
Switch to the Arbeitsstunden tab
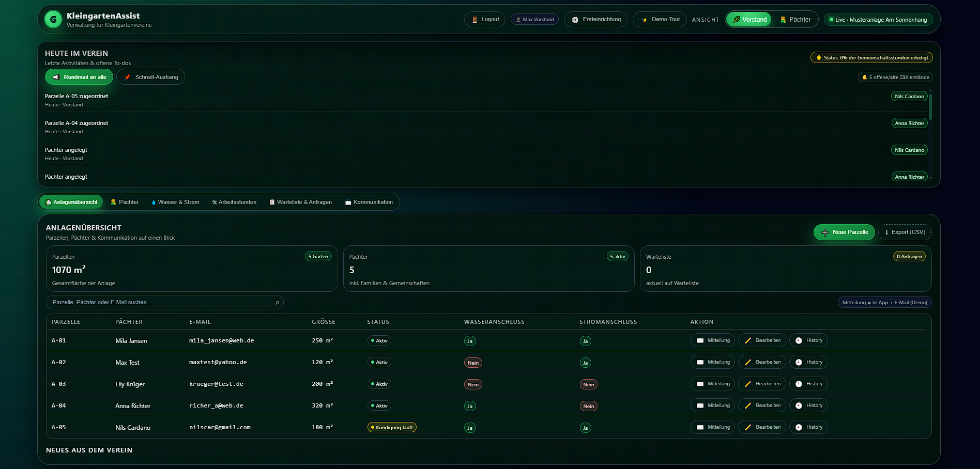[x=234, y=202]
